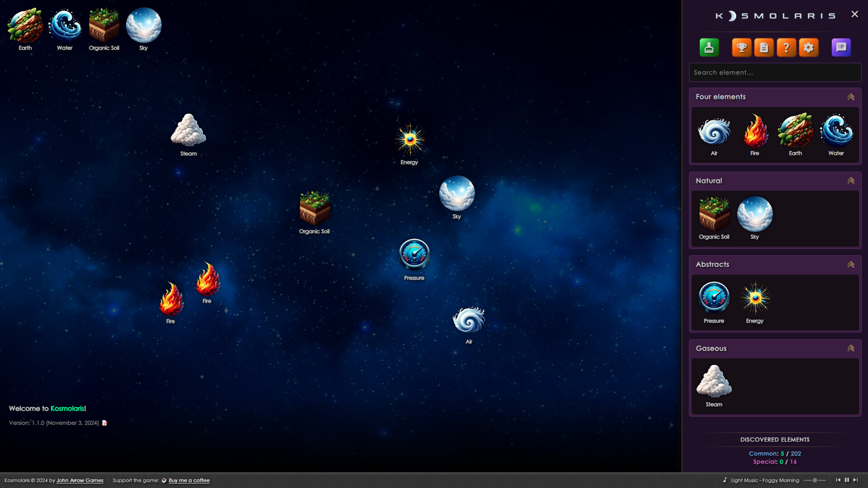Open settings via the gear icon

point(808,47)
